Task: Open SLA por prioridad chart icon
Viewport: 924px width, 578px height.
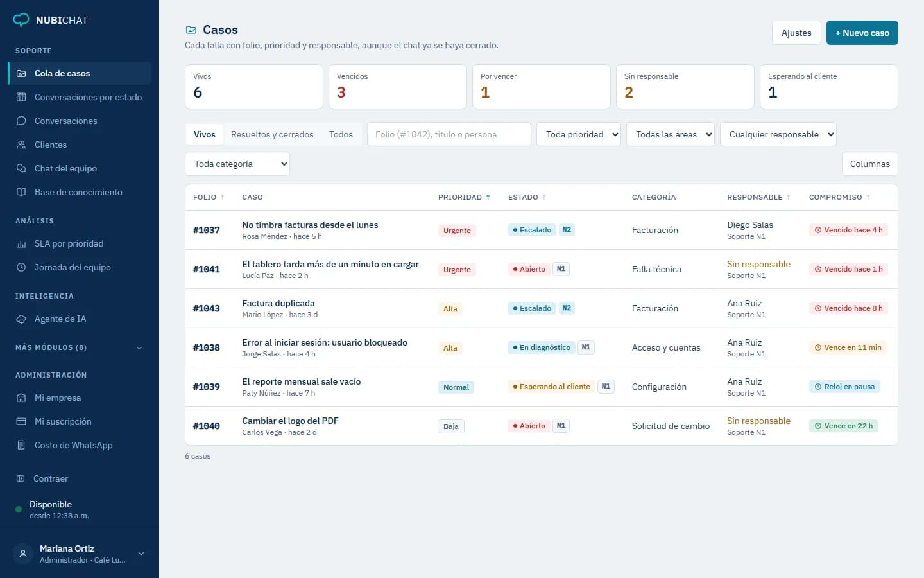Action: [21, 243]
